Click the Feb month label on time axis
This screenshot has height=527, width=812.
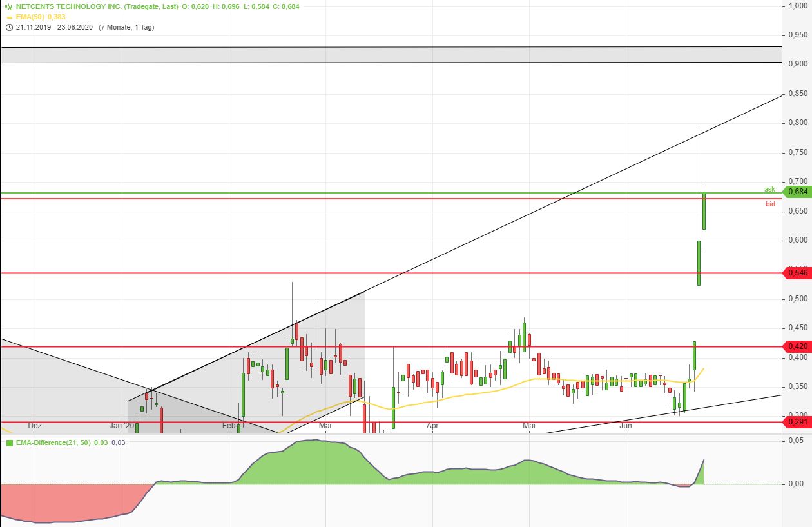point(229,426)
